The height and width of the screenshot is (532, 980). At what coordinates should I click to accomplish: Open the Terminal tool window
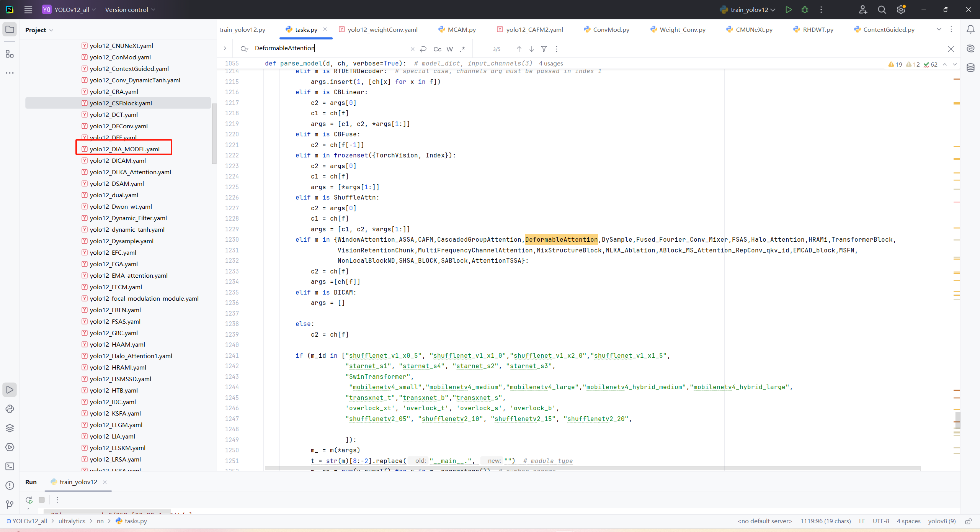pyautogui.click(x=10, y=466)
